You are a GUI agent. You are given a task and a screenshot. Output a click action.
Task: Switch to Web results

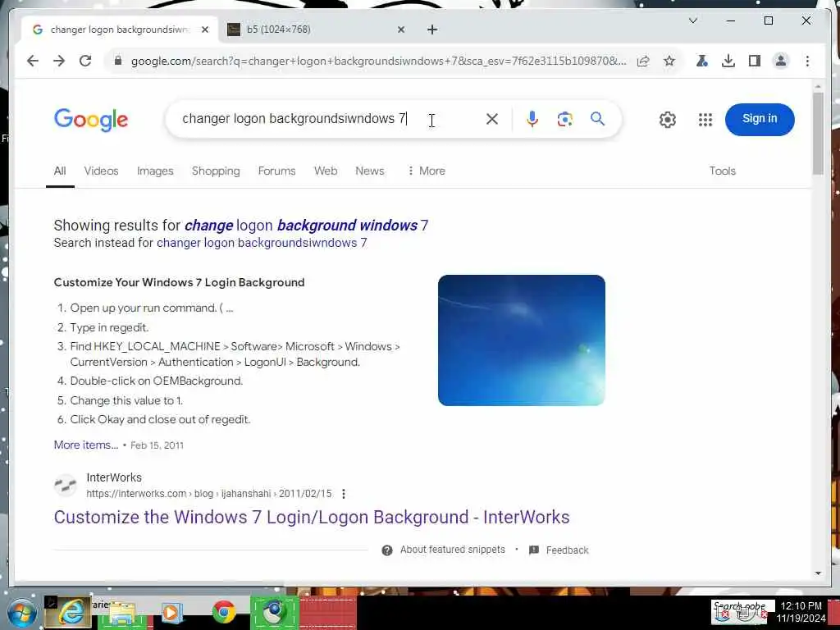click(326, 171)
